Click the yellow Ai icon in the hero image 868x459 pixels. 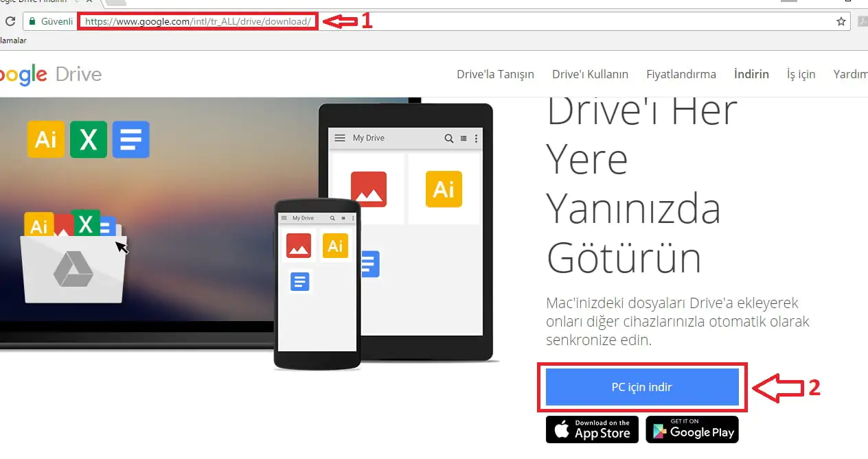(45, 139)
